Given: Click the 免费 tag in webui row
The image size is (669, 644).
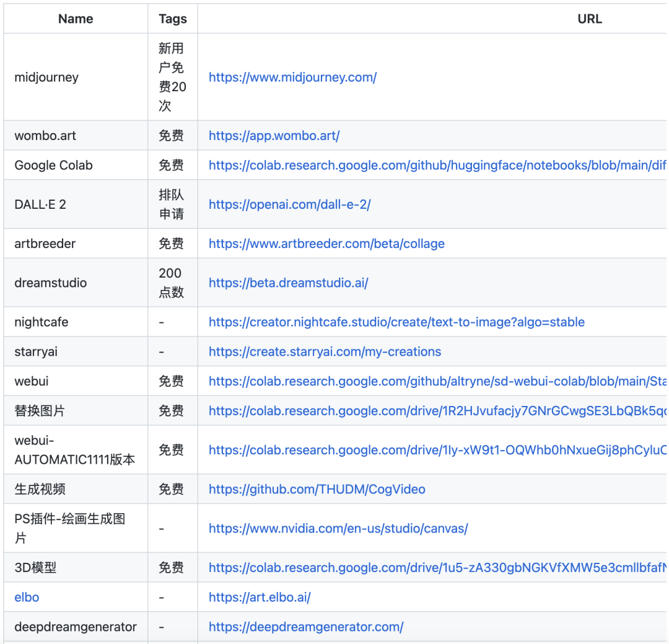Looking at the screenshot, I should (x=172, y=381).
